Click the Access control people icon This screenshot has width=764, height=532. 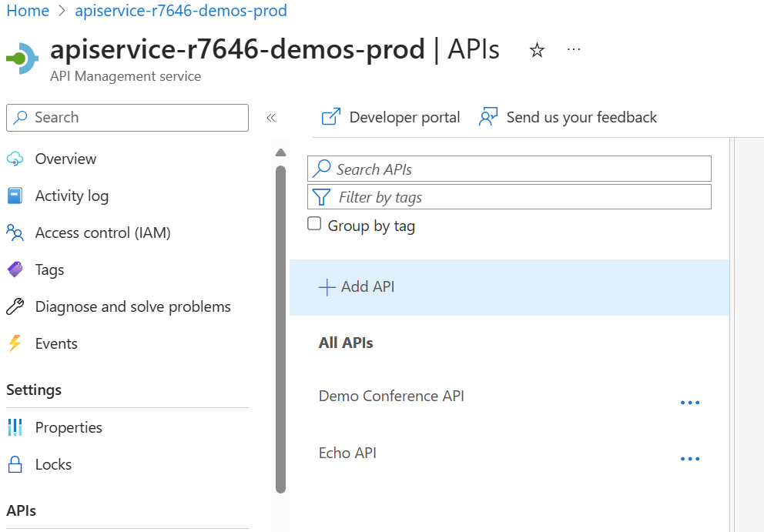(15, 233)
